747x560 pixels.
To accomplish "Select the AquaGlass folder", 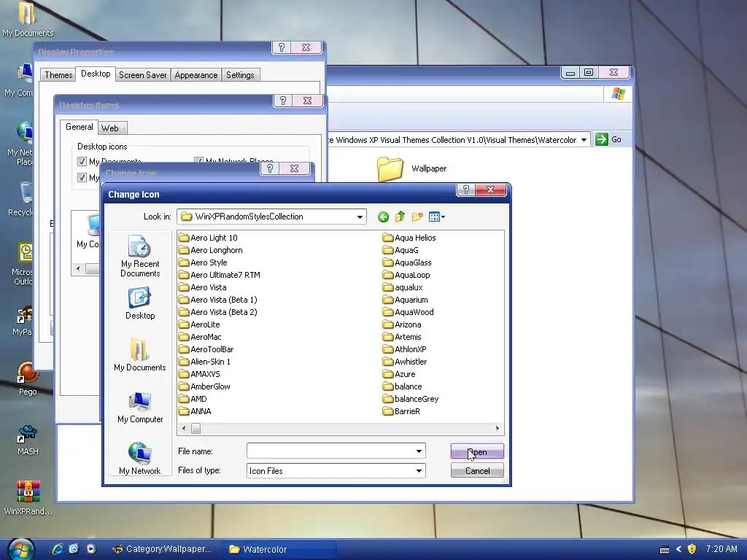I will tap(407, 262).
